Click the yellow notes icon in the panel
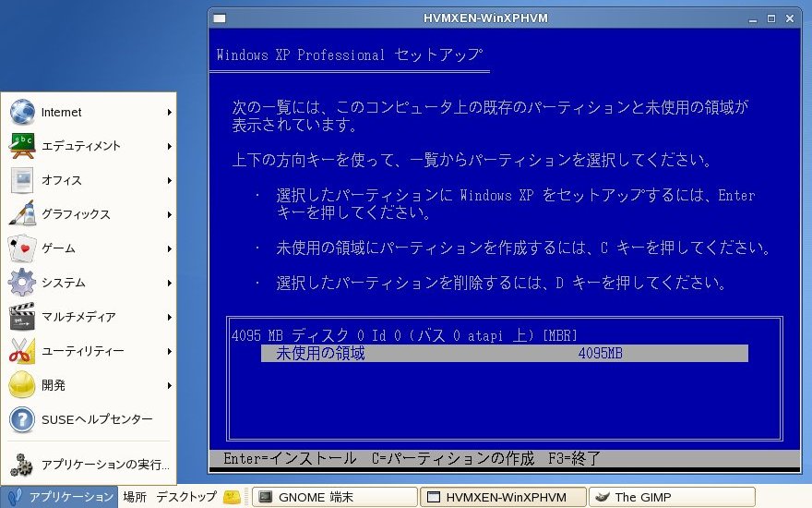The image size is (812, 508). (x=232, y=497)
